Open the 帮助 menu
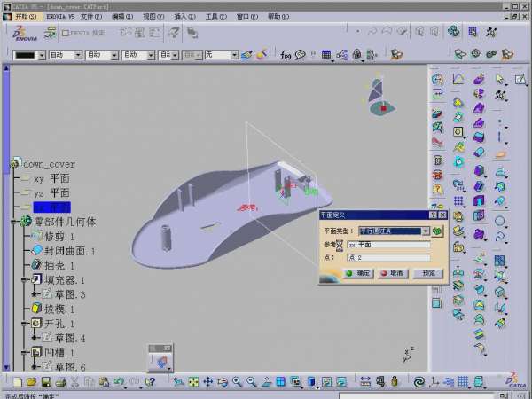This screenshot has height=399, width=532. (278, 16)
